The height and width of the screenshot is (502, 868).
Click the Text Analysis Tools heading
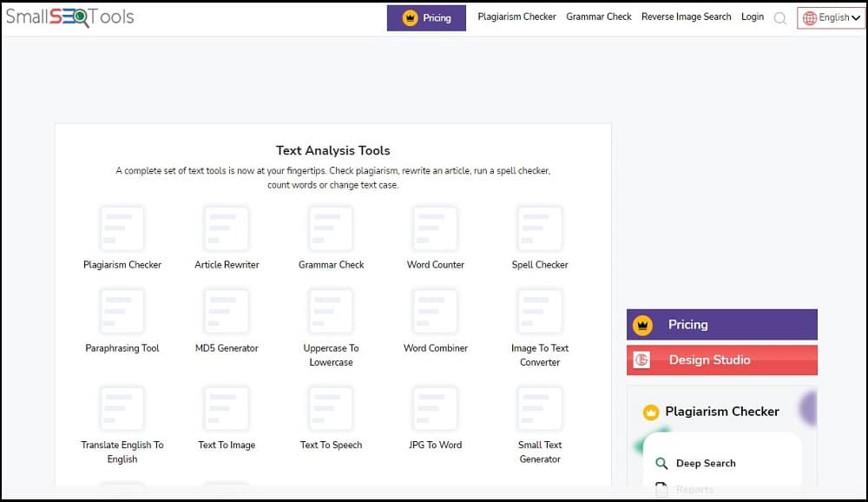tap(333, 151)
